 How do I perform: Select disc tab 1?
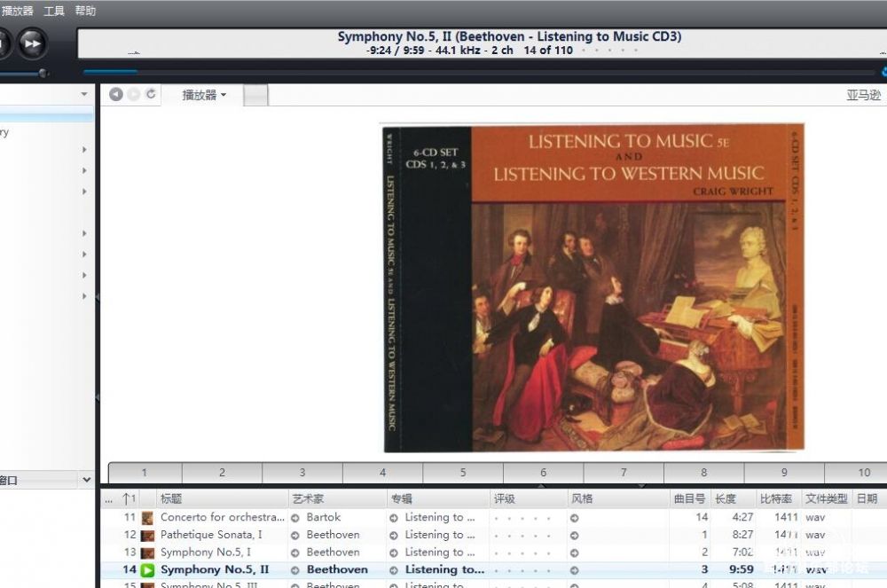(145, 472)
